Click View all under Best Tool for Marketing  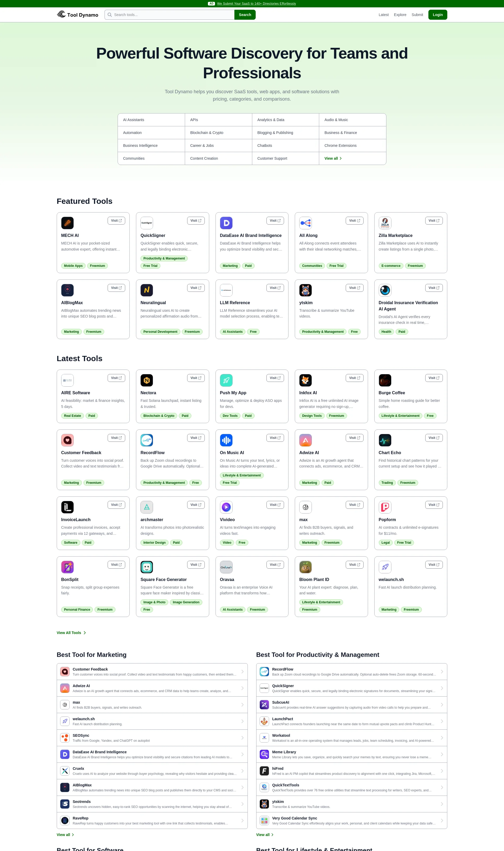(x=65, y=835)
